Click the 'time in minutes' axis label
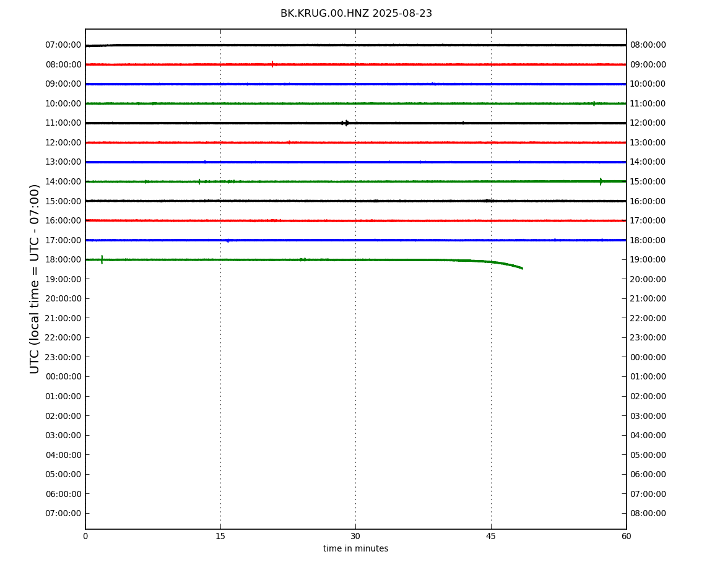Image resolution: width=712 pixels, height=588 pixels. [355, 548]
